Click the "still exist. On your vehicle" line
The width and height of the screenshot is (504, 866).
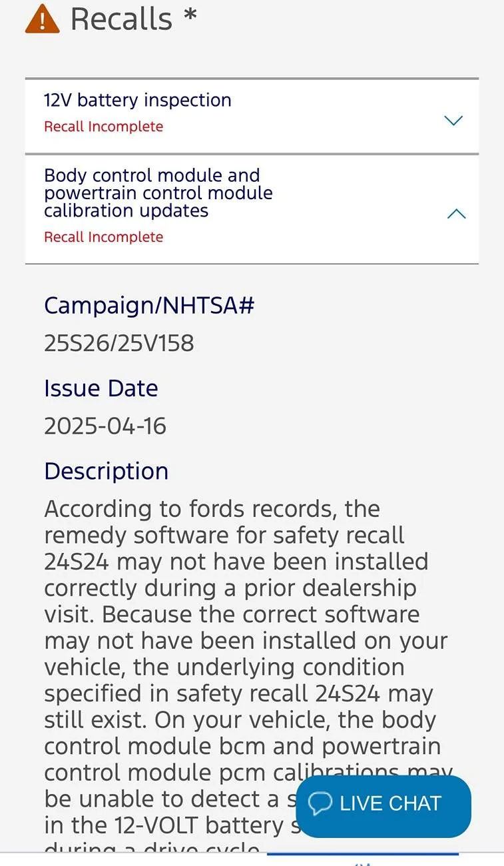click(x=238, y=720)
